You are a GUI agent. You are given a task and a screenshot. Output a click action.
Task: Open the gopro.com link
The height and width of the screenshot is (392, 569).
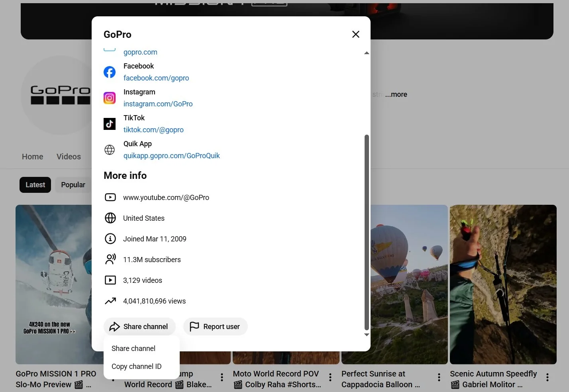pos(140,52)
